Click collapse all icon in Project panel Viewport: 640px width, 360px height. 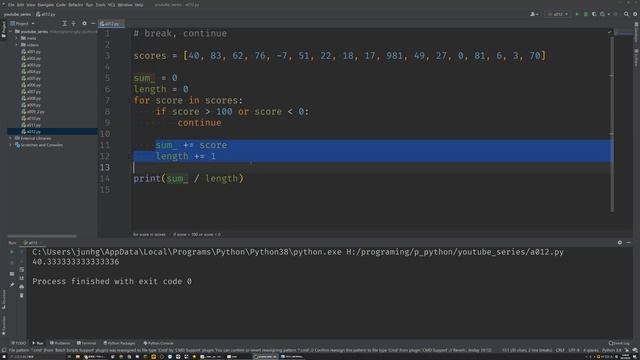click(73, 24)
